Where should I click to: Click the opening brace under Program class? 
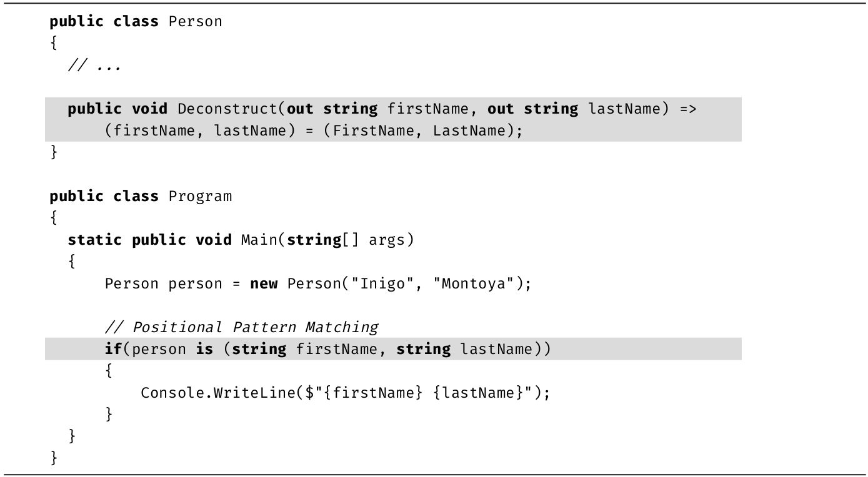54,218
